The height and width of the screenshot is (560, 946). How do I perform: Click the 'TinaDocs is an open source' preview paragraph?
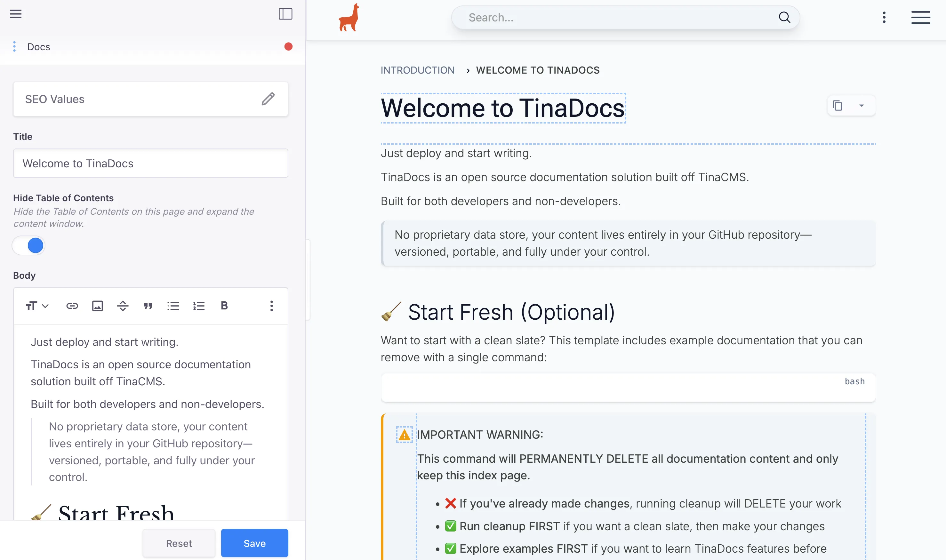tap(565, 177)
